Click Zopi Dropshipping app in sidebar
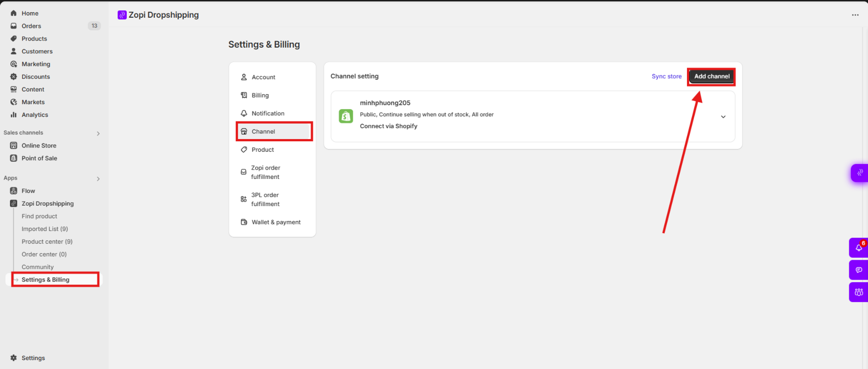 tap(47, 204)
